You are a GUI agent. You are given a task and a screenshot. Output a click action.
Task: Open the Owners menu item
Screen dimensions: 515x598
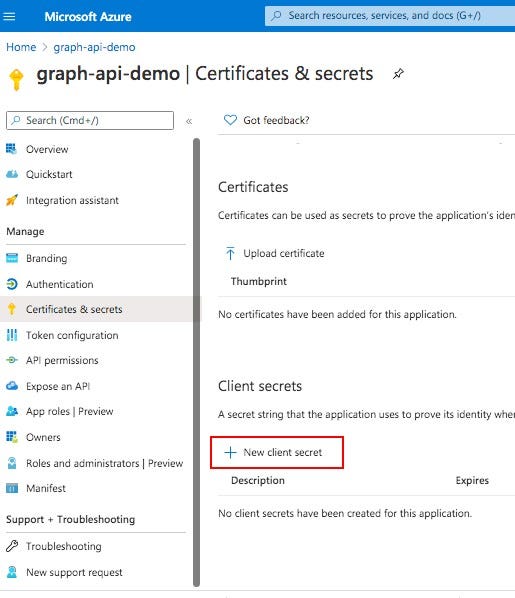[x=43, y=437]
